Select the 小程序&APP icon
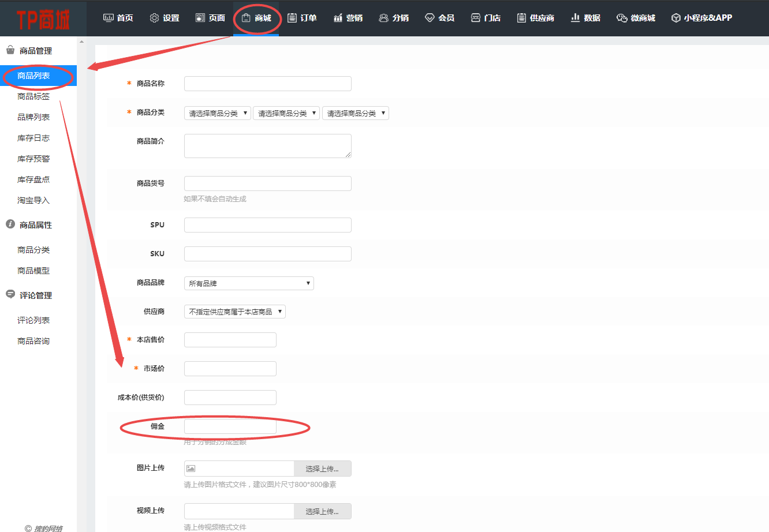The width and height of the screenshot is (769, 532). (675, 18)
